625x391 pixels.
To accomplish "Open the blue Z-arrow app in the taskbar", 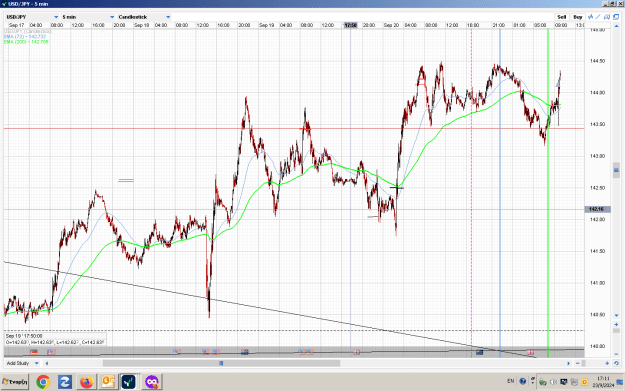I will (65, 382).
